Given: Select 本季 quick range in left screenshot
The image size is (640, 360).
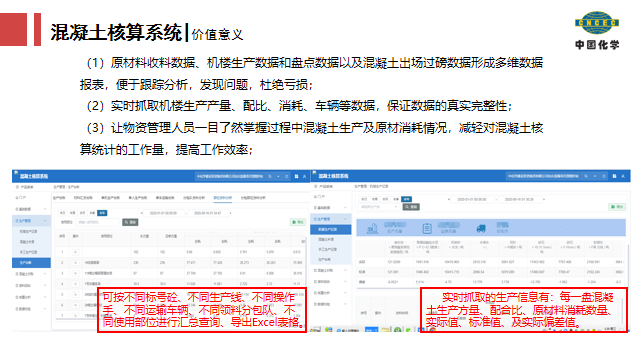Looking at the screenshot, I should point(93,213).
